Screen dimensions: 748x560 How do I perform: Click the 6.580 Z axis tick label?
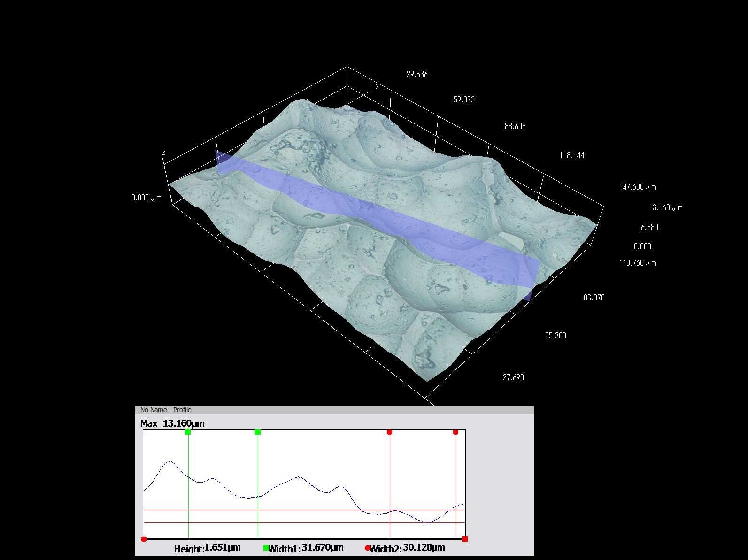click(649, 227)
